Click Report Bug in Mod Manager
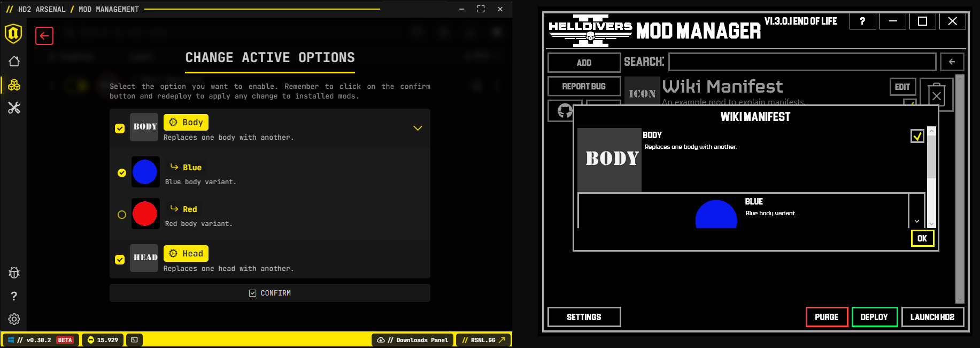Screen dimensions: 980x348 pos(584,86)
